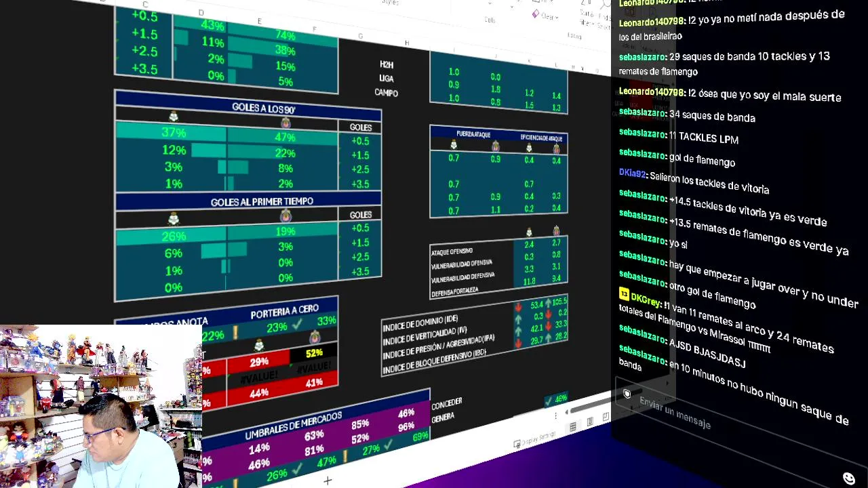Select the CONCEDER label cell
Image resolution: width=868 pixels, height=488 pixels.
pos(447,403)
